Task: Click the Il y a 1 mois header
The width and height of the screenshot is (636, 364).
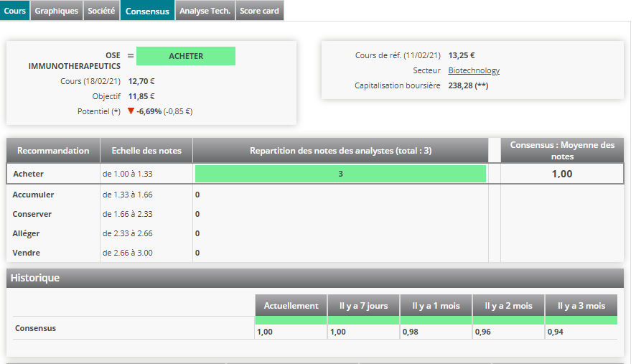Action: (x=436, y=306)
